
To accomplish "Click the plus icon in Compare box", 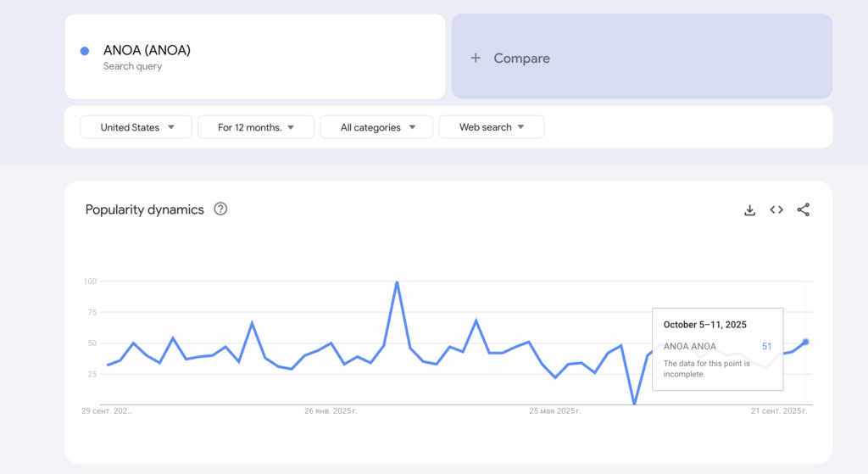I will pyautogui.click(x=476, y=58).
